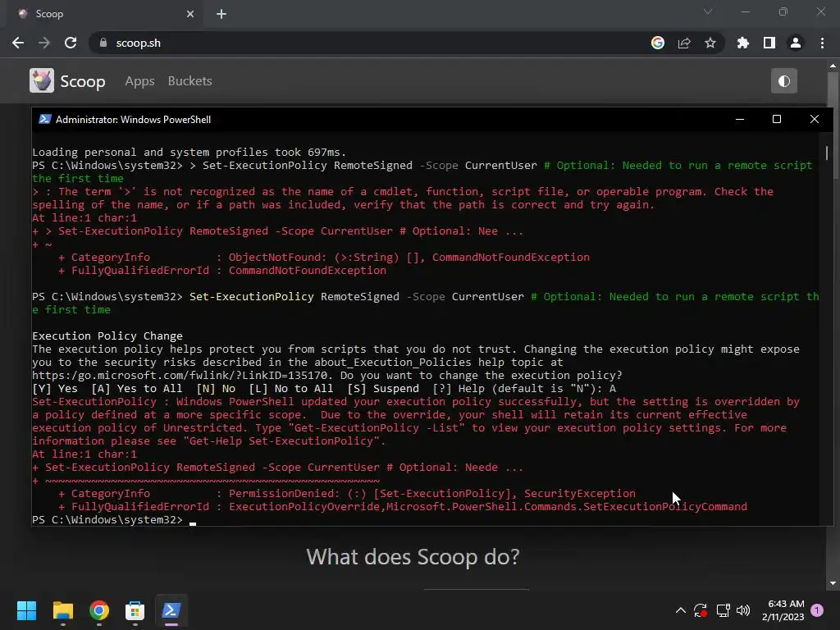The image size is (840, 630).
Task: Open the Windows Start menu
Action: coord(26,610)
